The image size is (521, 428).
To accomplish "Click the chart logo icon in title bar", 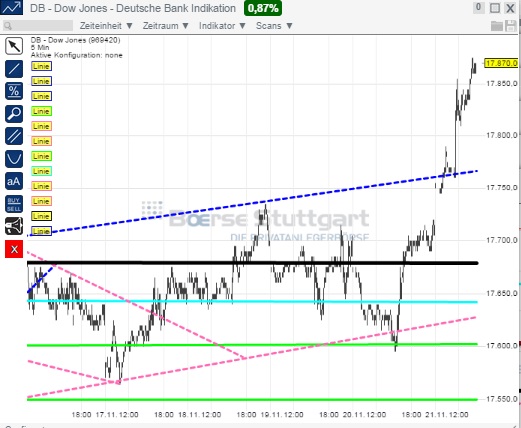I will pos(11,7).
